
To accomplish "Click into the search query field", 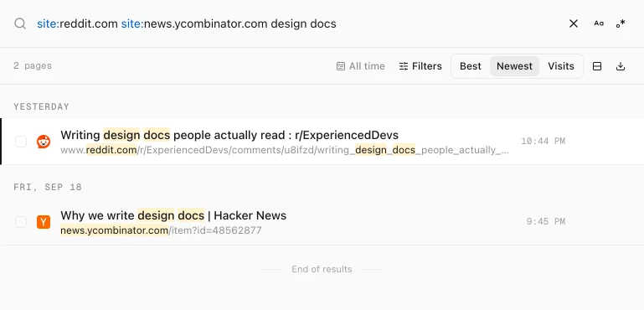I will (x=300, y=23).
